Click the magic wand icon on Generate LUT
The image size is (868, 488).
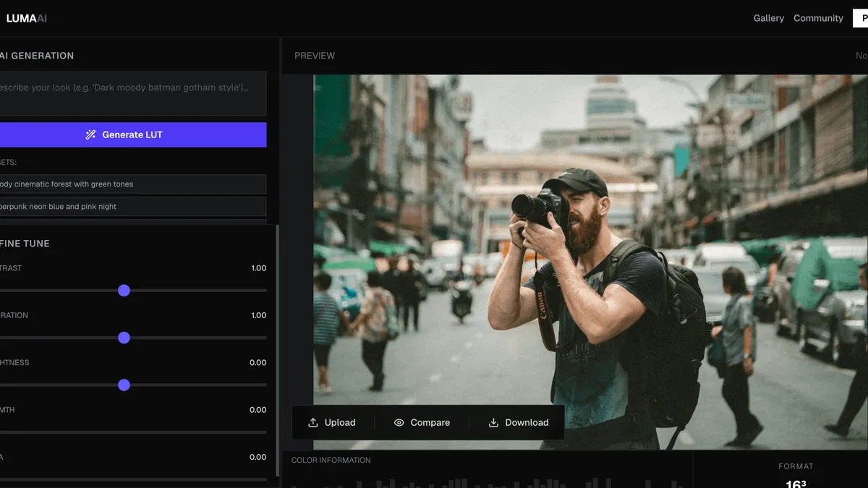pyautogui.click(x=90, y=134)
